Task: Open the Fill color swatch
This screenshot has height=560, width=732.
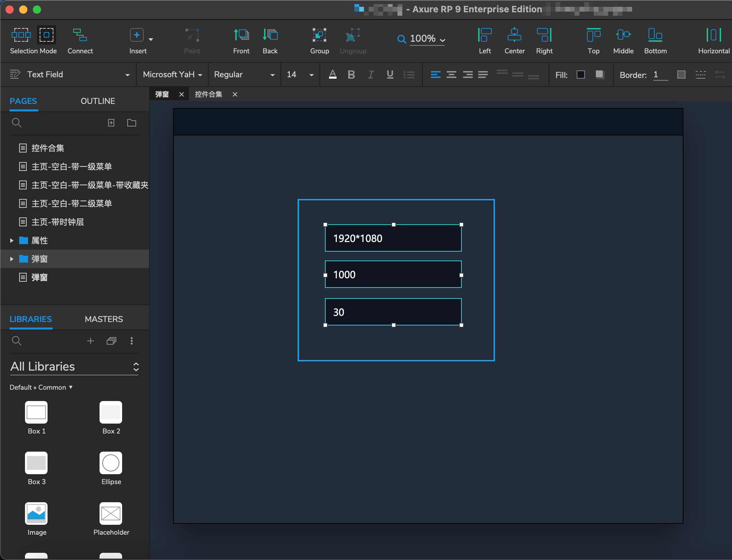Action: 580,75
